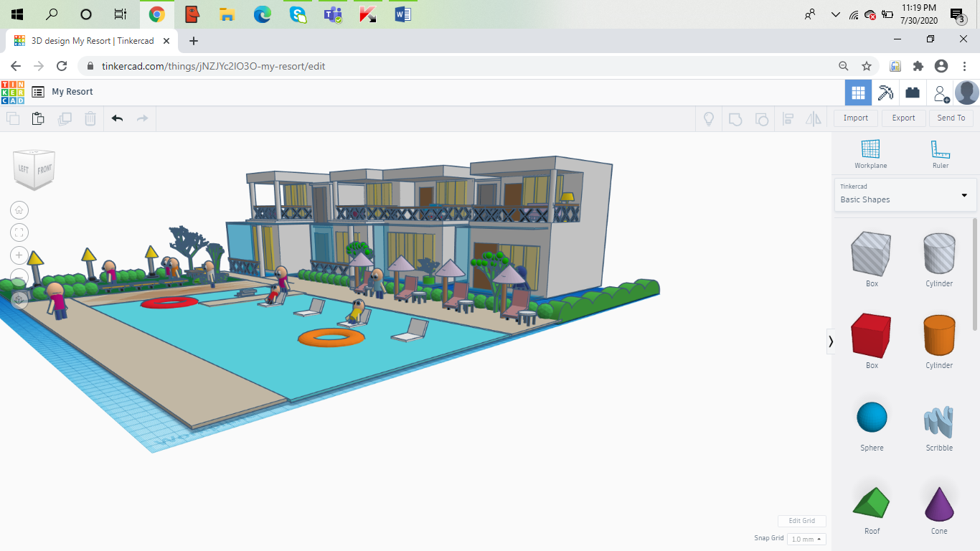Click the Paste clipboard icon
The width and height of the screenshot is (980, 551).
pyautogui.click(x=38, y=118)
